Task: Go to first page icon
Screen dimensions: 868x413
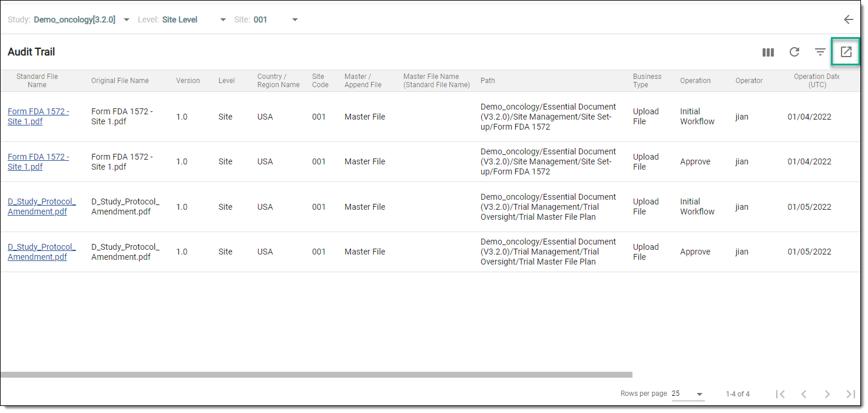Action: [780, 394]
